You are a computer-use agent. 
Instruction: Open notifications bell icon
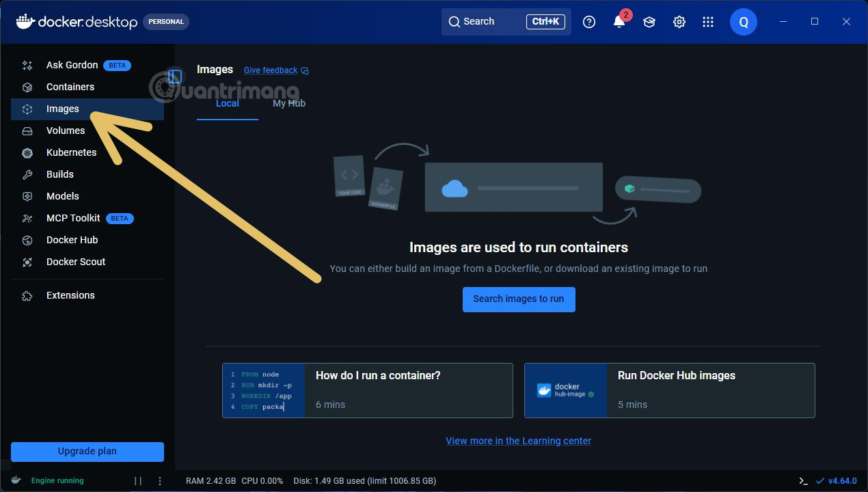619,22
